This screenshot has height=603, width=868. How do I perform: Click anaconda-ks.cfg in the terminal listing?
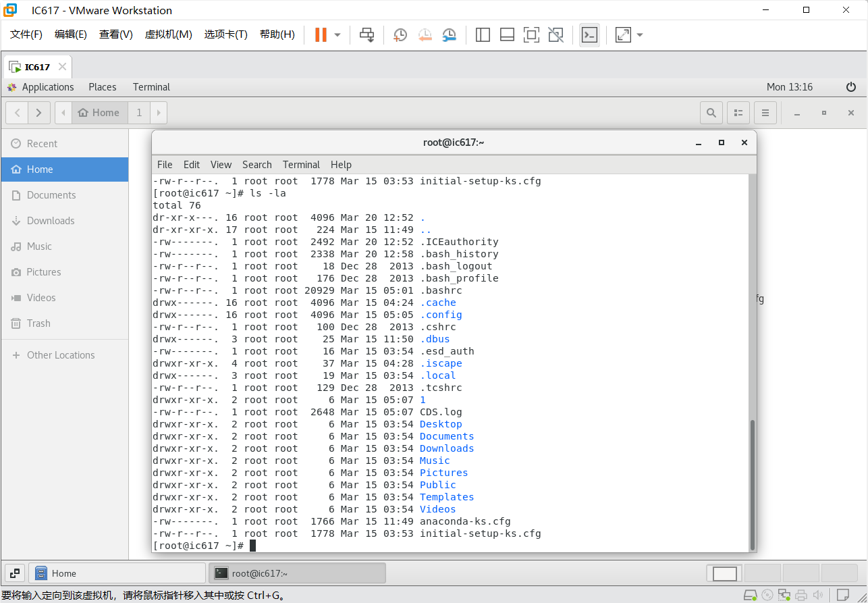pyautogui.click(x=465, y=521)
